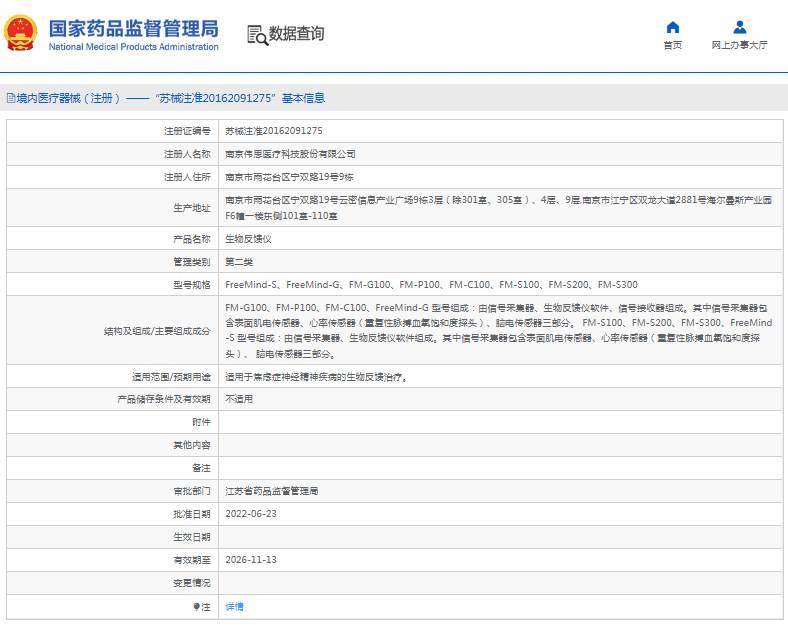This screenshot has height=625, width=788.
Task: Click the bullet icon beside 注 label
Action: pos(197,607)
